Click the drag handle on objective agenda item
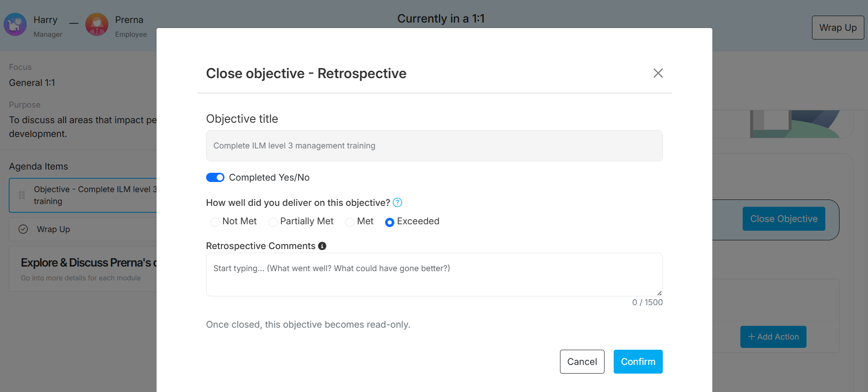The height and width of the screenshot is (392, 868). [x=22, y=195]
